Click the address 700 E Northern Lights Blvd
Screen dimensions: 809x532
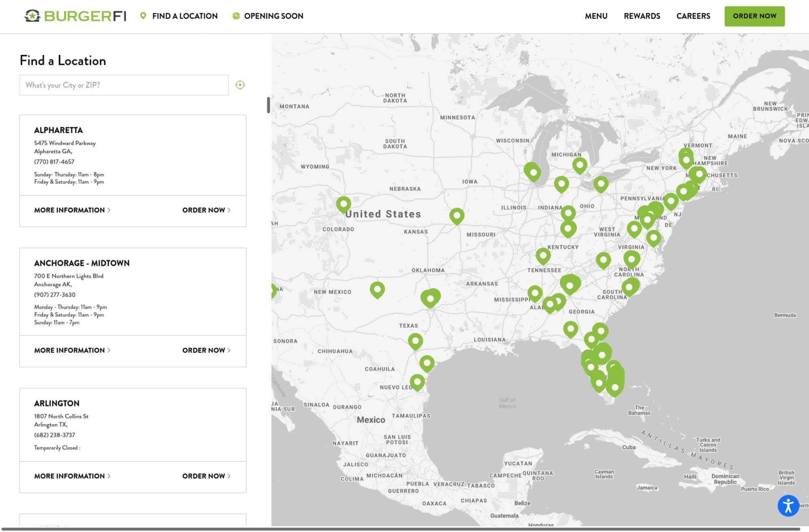[x=69, y=276]
